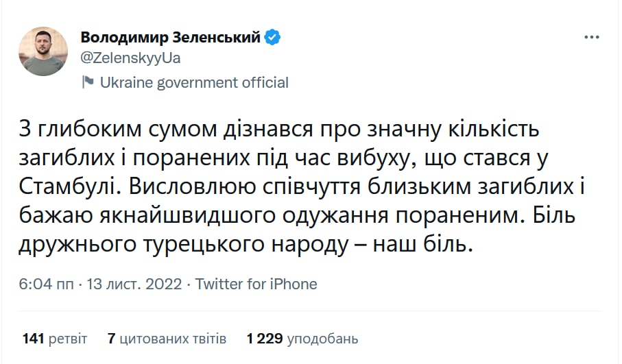Show the 7 цитованих твітів
Image resolution: width=622 pixels, height=364 pixels.
click(x=167, y=339)
